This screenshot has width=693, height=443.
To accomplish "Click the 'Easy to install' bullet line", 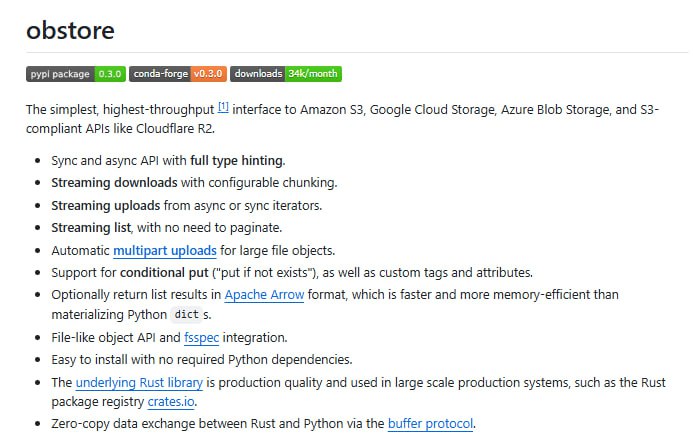I will tap(200, 360).
